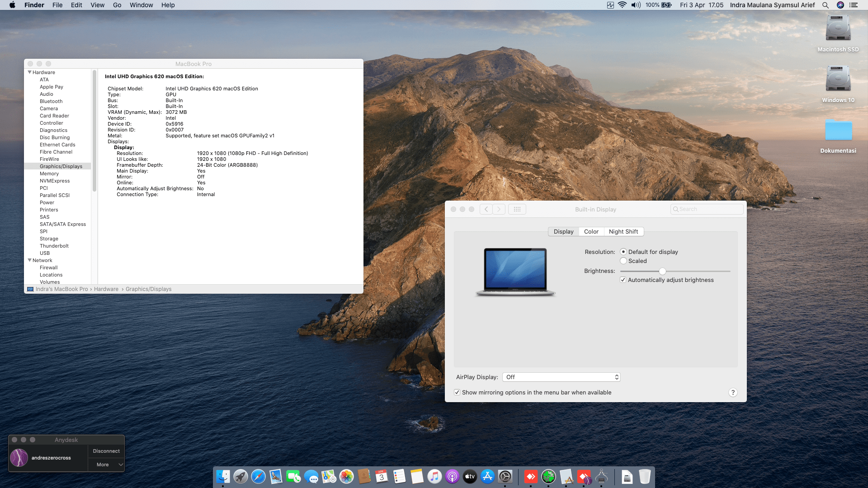This screenshot has height=488, width=868.
Task: Collapse the Hardware tree section
Action: tap(30, 72)
